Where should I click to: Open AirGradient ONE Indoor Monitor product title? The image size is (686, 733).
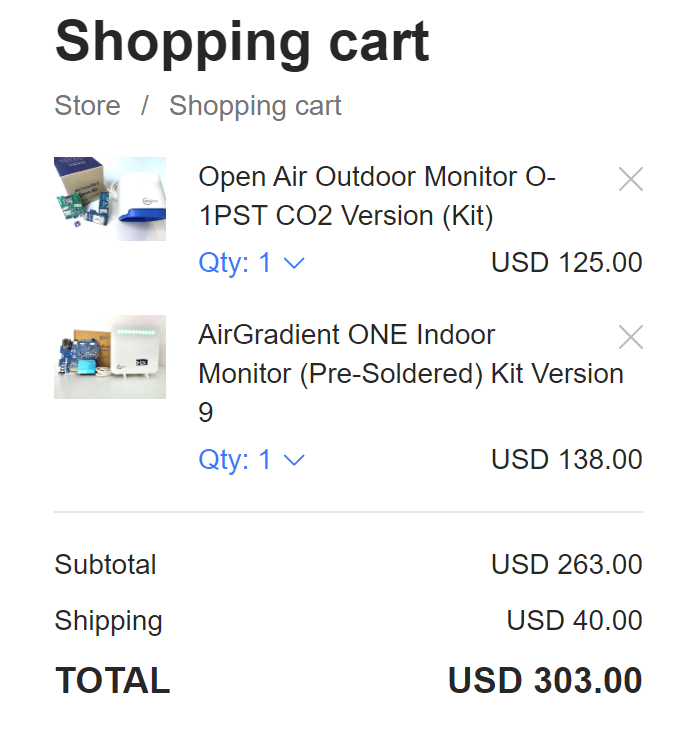tap(411, 373)
